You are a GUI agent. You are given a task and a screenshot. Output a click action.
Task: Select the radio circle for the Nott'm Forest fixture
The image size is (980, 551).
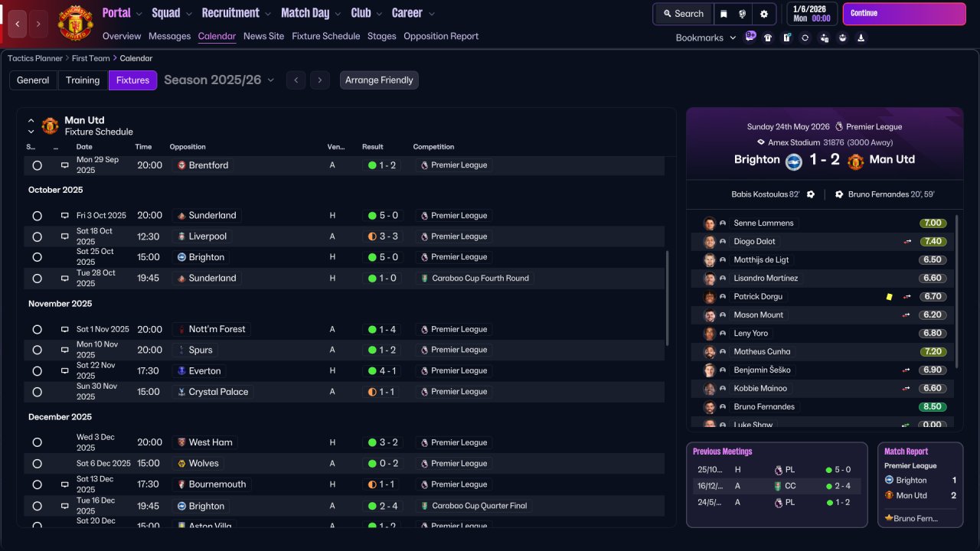tap(37, 329)
